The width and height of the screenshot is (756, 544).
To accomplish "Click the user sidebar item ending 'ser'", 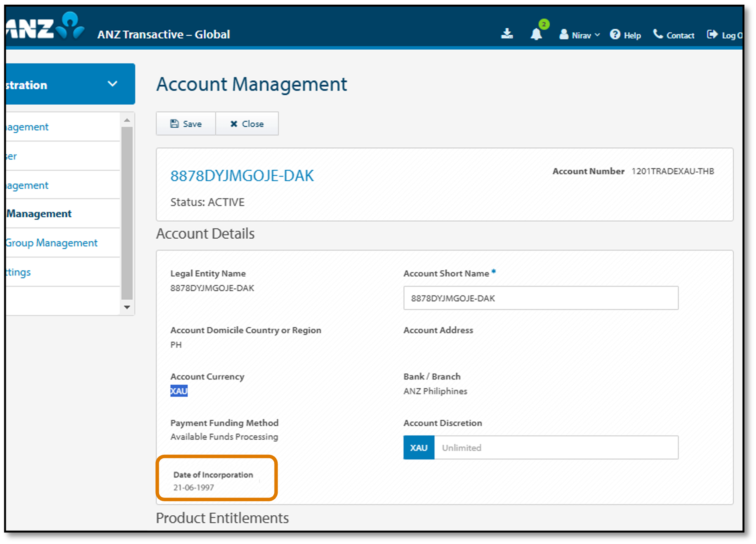I will click(12, 156).
